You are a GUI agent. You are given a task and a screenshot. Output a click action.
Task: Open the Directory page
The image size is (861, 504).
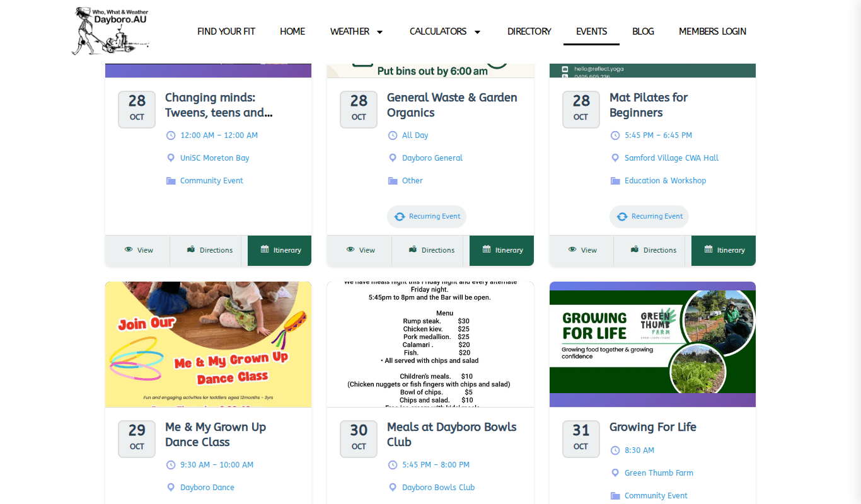coord(529,31)
